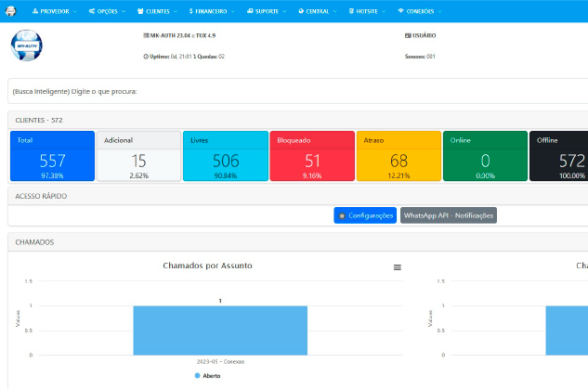The image size is (588, 389).
Task: Toggle the Aberto legend series
Action: pos(208,375)
